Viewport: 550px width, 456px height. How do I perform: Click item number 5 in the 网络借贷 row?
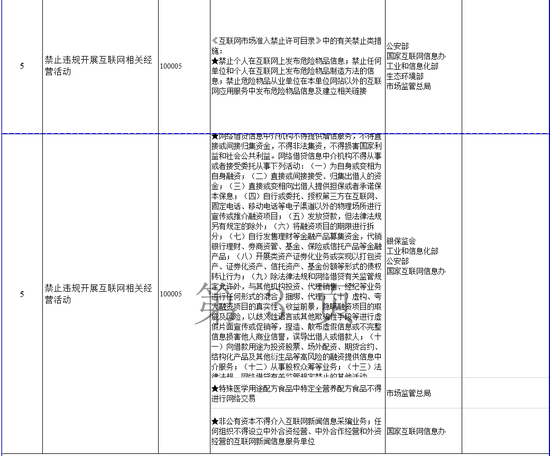tap(22, 294)
